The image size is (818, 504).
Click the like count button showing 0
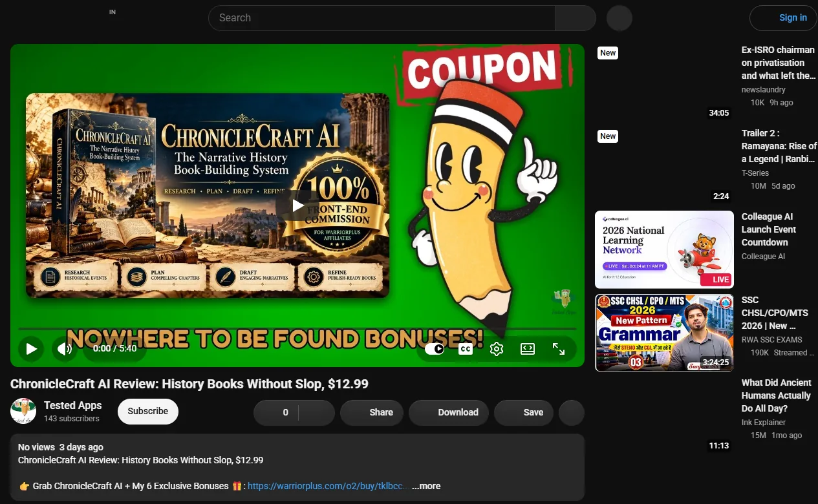tap(275, 412)
